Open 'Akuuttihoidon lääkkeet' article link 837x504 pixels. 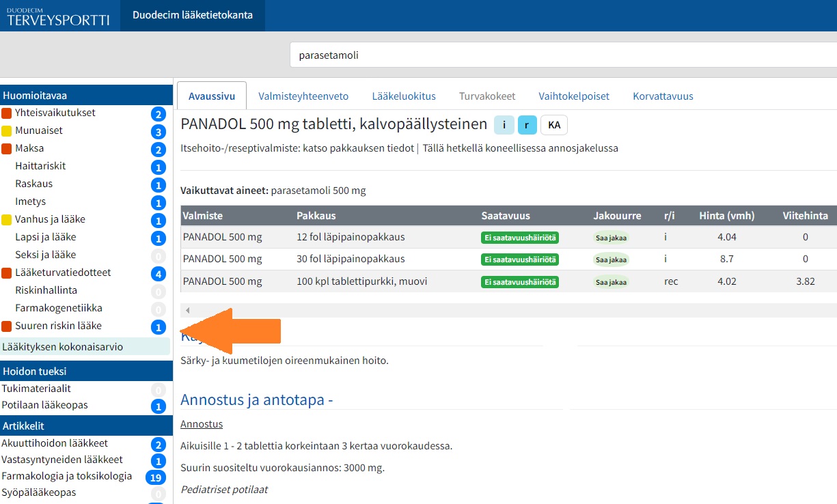55,443
